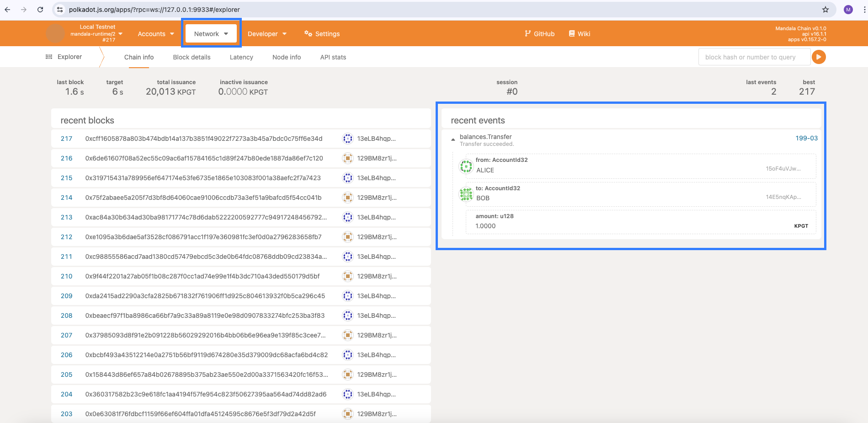Click block hash starting 0xbeaecf97f1ba

tap(205, 316)
